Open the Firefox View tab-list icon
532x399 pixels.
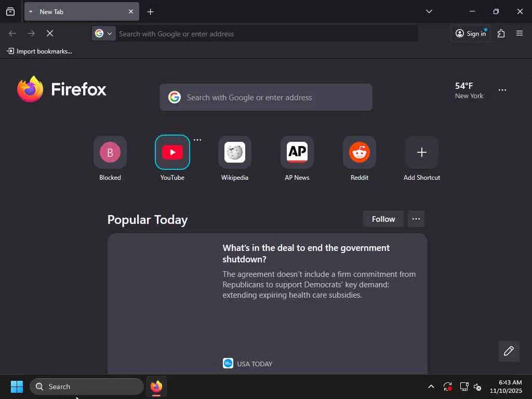click(x=10, y=11)
